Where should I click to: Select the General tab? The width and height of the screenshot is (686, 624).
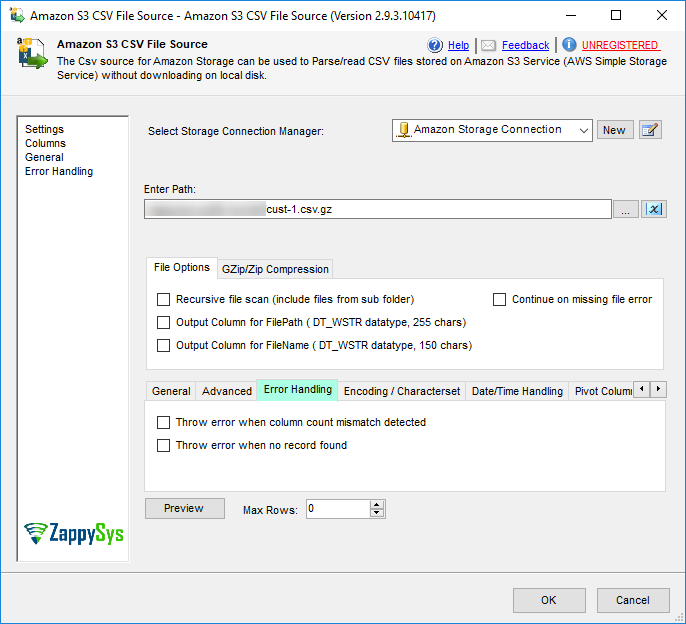tap(171, 391)
